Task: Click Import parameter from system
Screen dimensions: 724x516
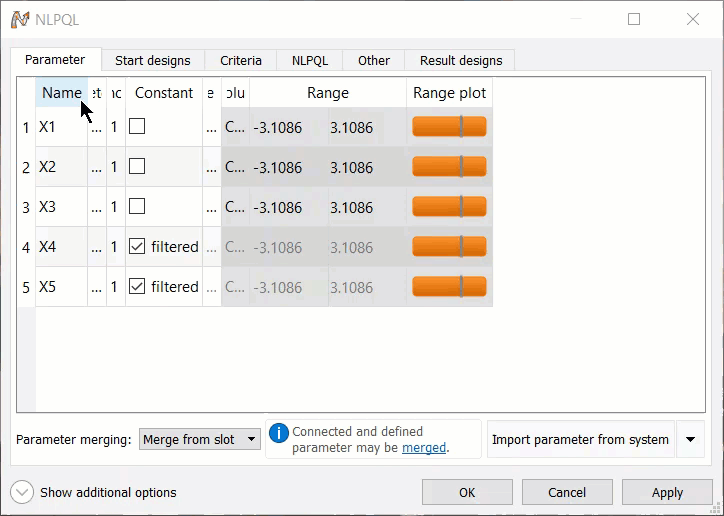Action: [581, 439]
